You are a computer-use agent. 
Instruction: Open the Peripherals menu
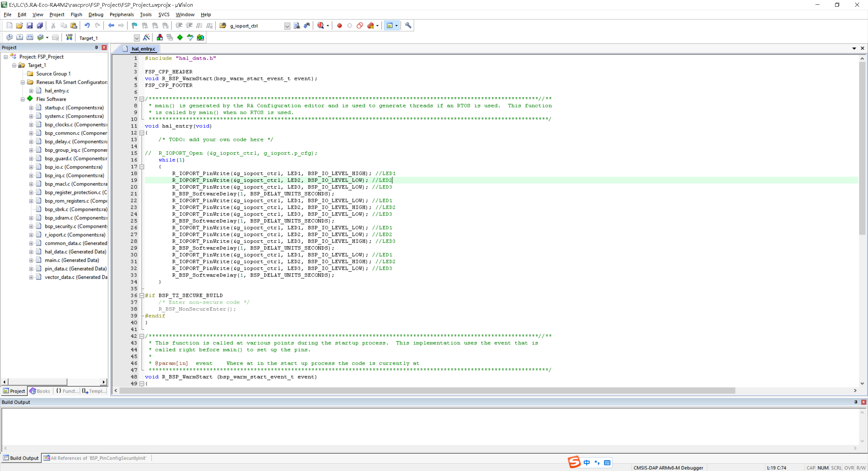pyautogui.click(x=122, y=15)
